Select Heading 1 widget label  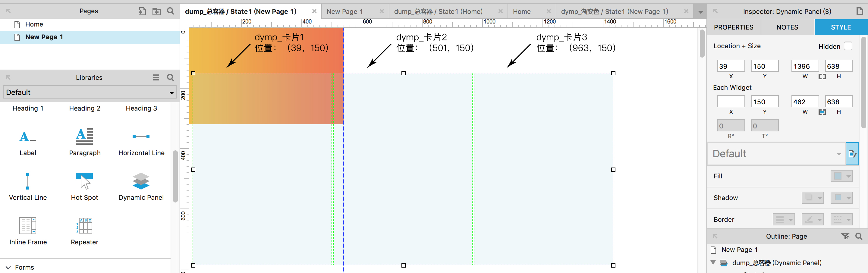click(28, 108)
